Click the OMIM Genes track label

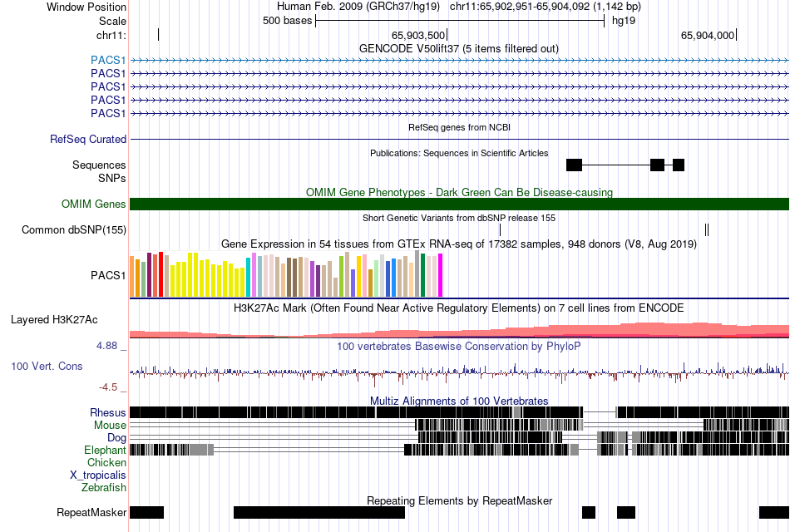[93, 204]
